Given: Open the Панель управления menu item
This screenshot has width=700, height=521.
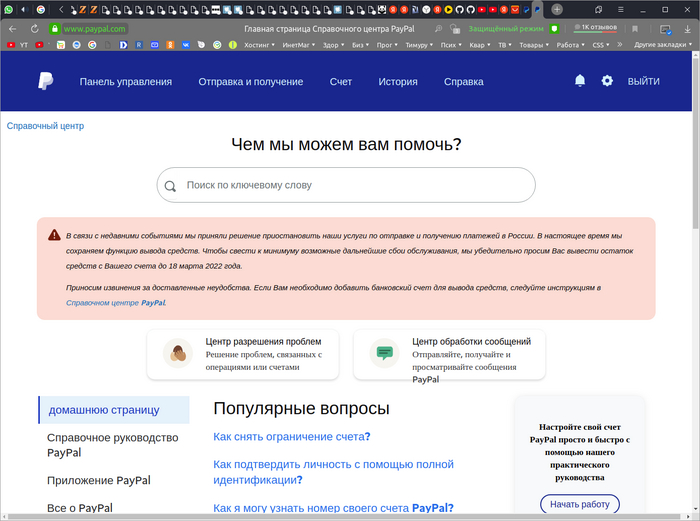Looking at the screenshot, I should click(126, 81).
